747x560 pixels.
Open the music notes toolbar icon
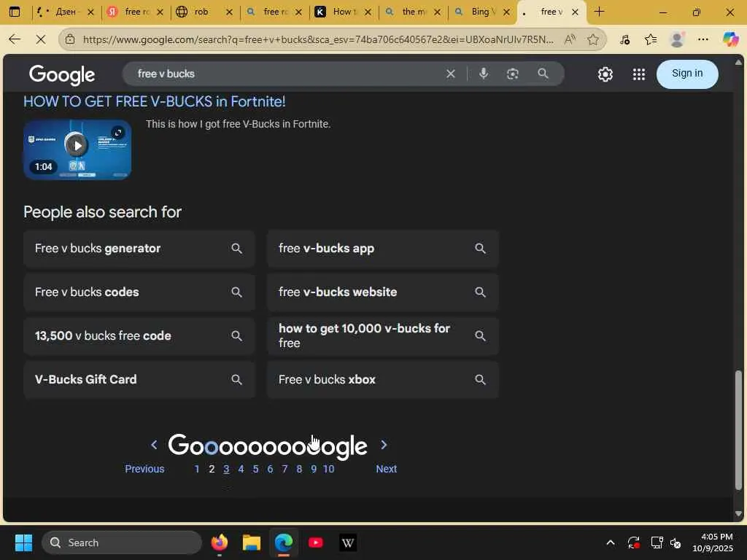[x=625, y=39]
